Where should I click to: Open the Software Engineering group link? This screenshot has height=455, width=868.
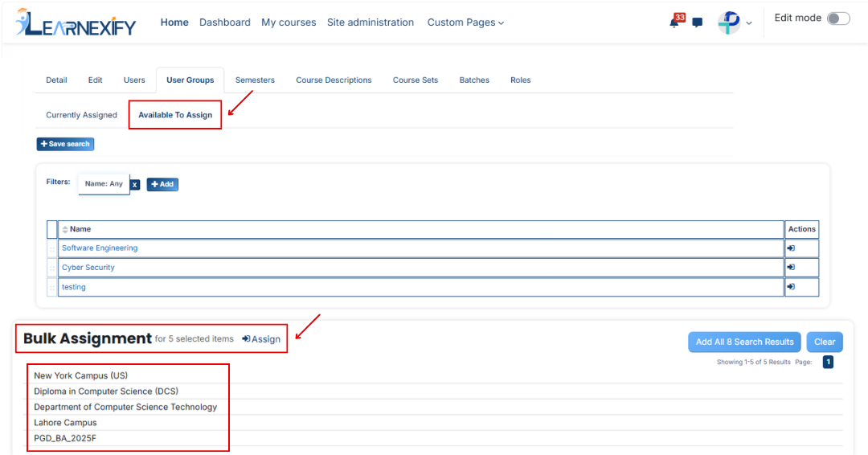(100, 248)
